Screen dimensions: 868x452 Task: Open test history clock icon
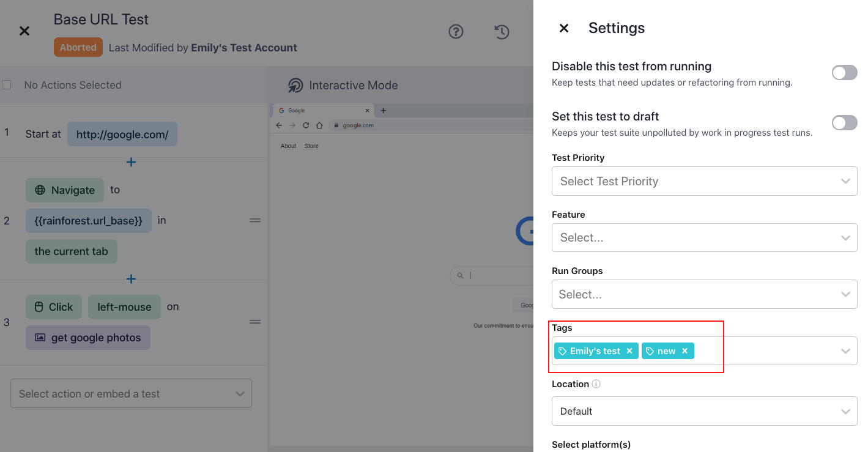coord(502,31)
